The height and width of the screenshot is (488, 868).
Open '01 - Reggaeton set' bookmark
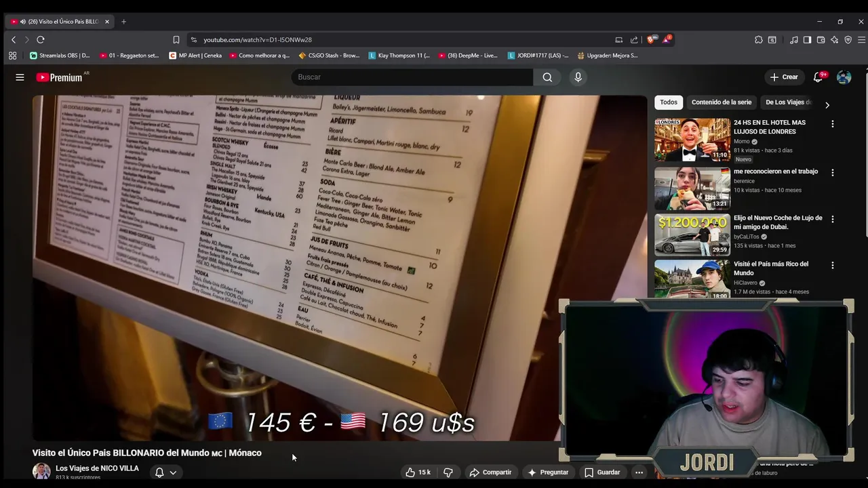click(x=129, y=56)
